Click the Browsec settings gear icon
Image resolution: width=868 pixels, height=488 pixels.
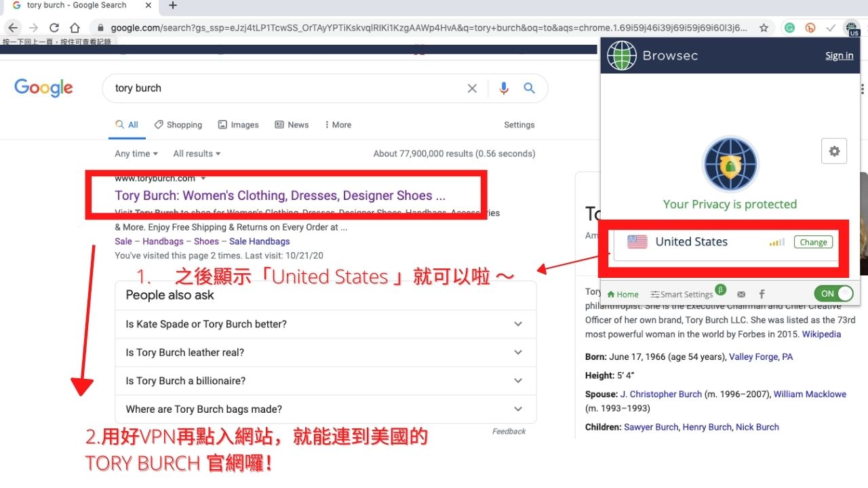tap(834, 151)
